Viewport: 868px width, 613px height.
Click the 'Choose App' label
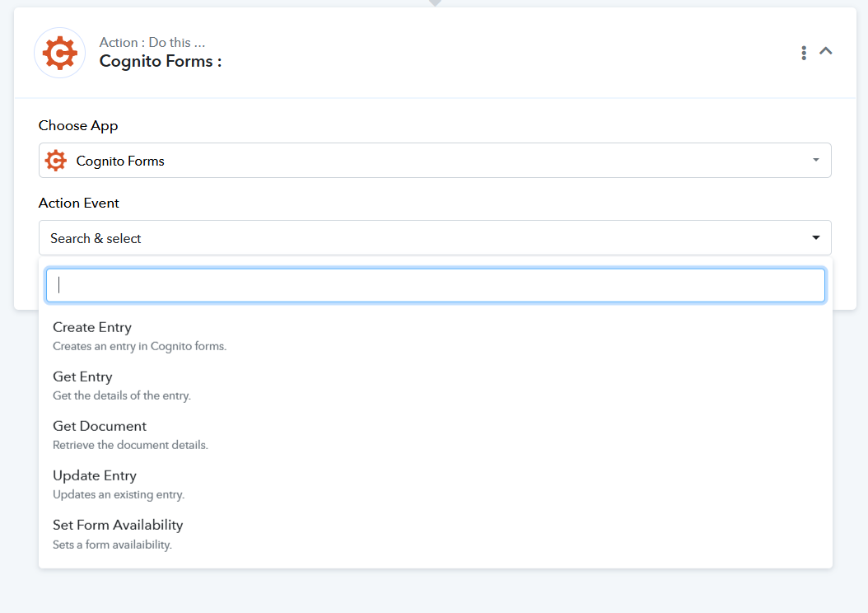click(x=78, y=126)
